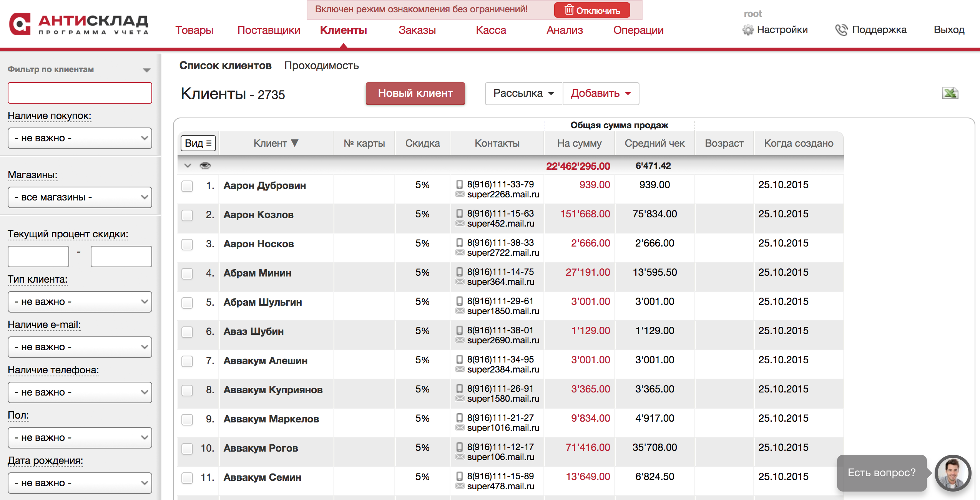The height and width of the screenshot is (500, 980).
Task: Click the Support phone icon
Action: pos(841,30)
